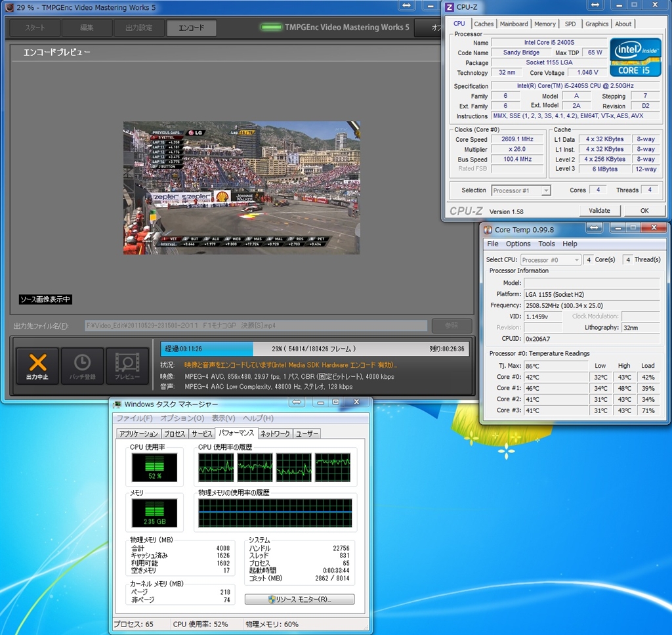The width and height of the screenshot is (672, 635).
Task: Switch to the Mainboard tab in CPU-Z
Action: [513, 24]
